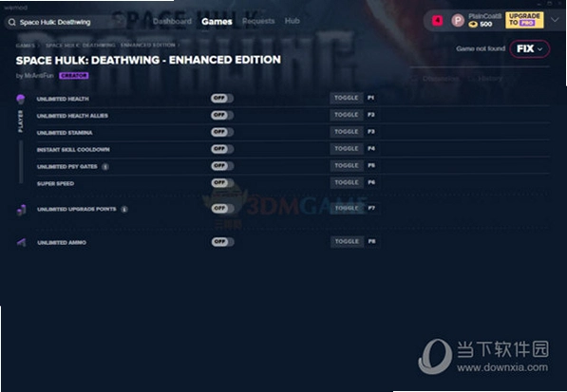Open the account menu chevron at top right
Image resolution: width=567 pixels, height=392 pixels.
pos(555,20)
